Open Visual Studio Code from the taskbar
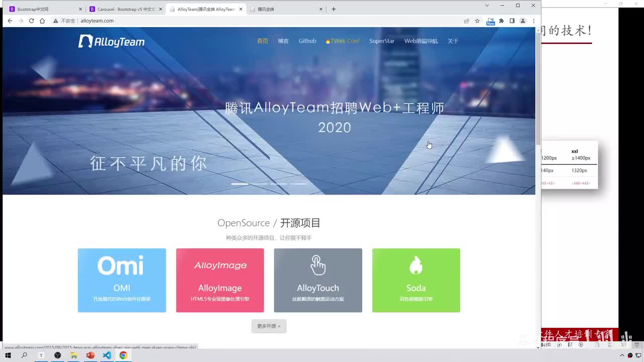Screen dimensions: 644x362 point(107,355)
